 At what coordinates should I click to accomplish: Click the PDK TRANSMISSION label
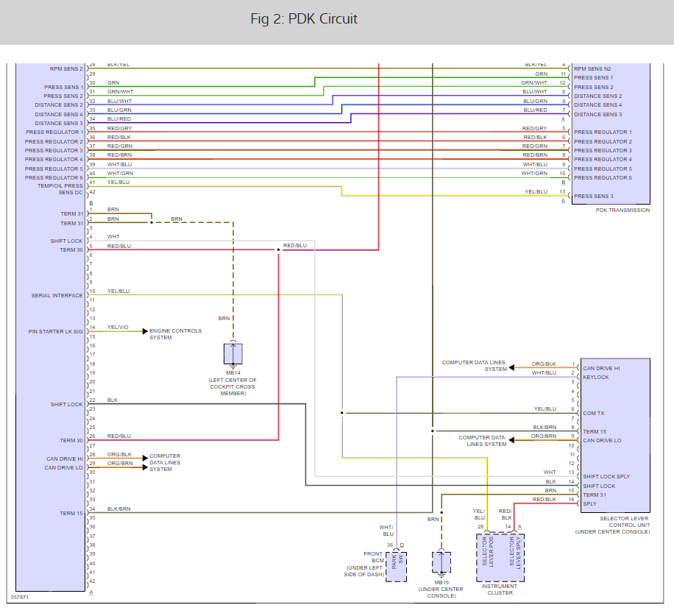tap(622, 210)
